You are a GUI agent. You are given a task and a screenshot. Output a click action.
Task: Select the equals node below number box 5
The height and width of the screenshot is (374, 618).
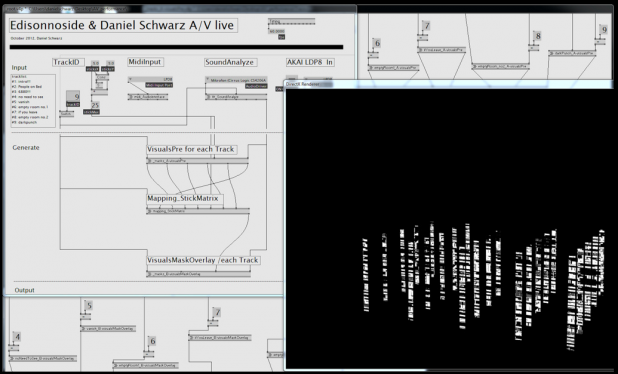86,316
